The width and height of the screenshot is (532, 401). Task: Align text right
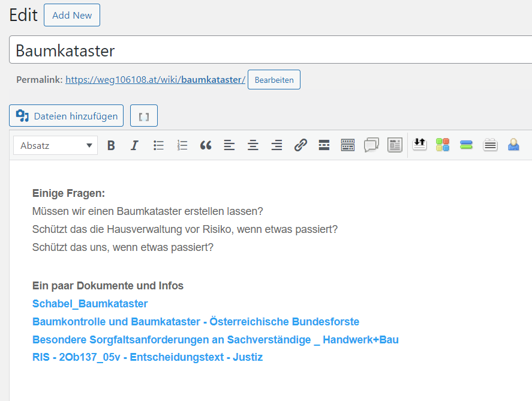(276, 145)
